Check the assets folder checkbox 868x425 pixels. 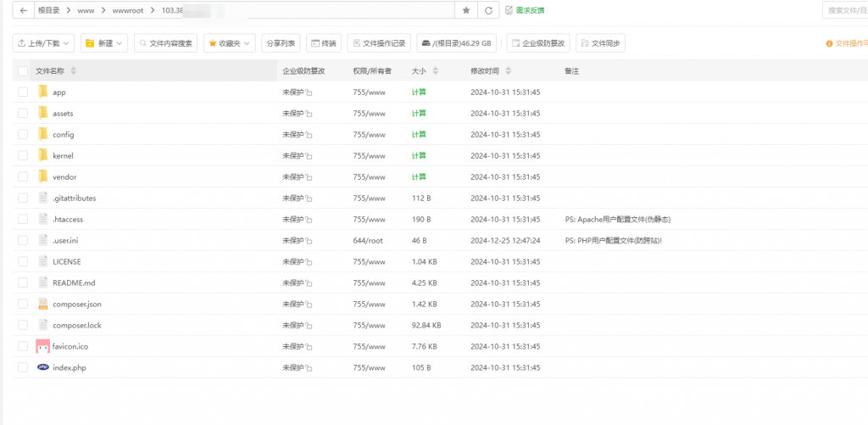pyautogui.click(x=23, y=113)
